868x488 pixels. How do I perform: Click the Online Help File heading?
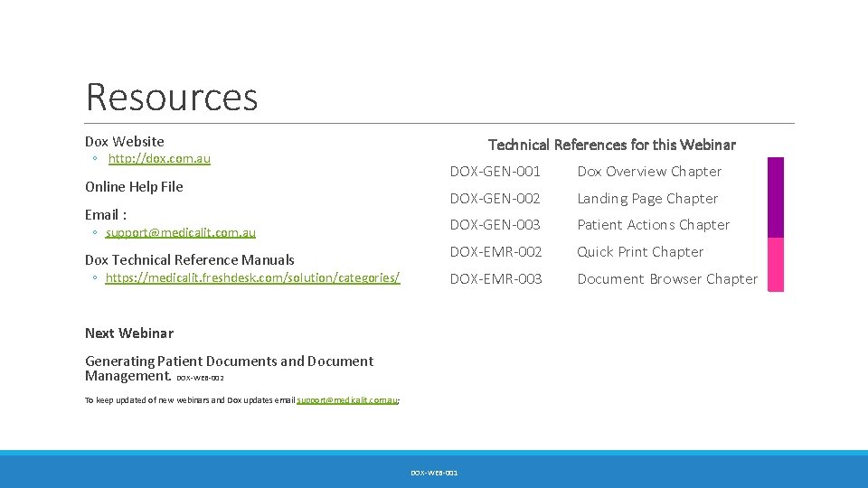pos(134,187)
